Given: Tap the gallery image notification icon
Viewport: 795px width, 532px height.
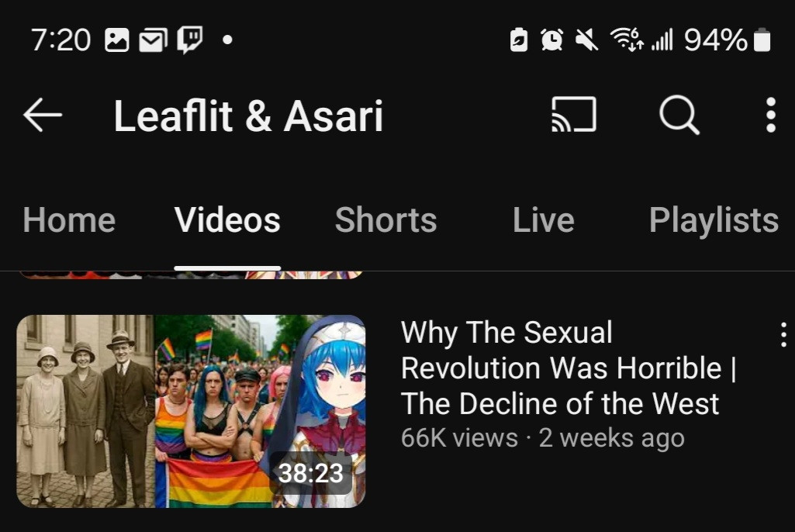Looking at the screenshot, I should pos(116,40).
